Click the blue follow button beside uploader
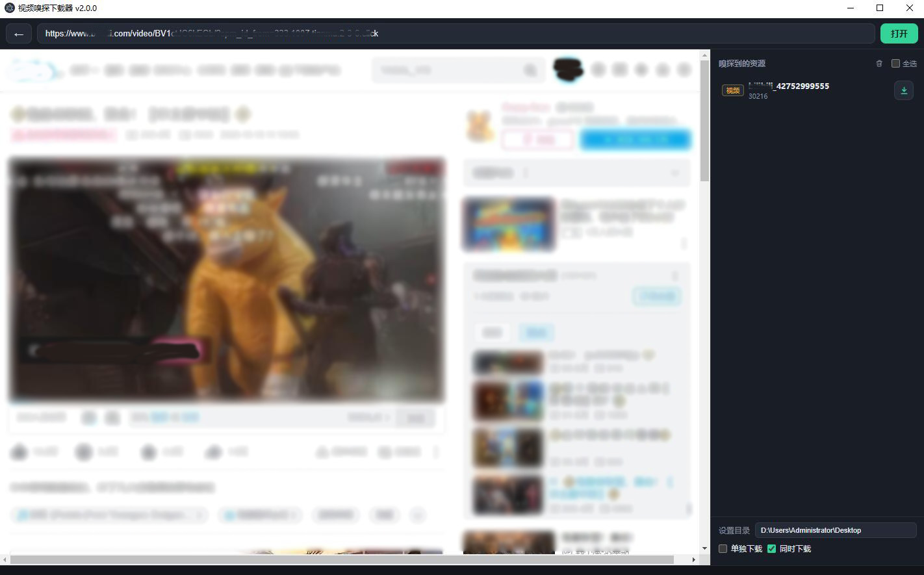Image resolution: width=924 pixels, height=575 pixels. pos(635,140)
